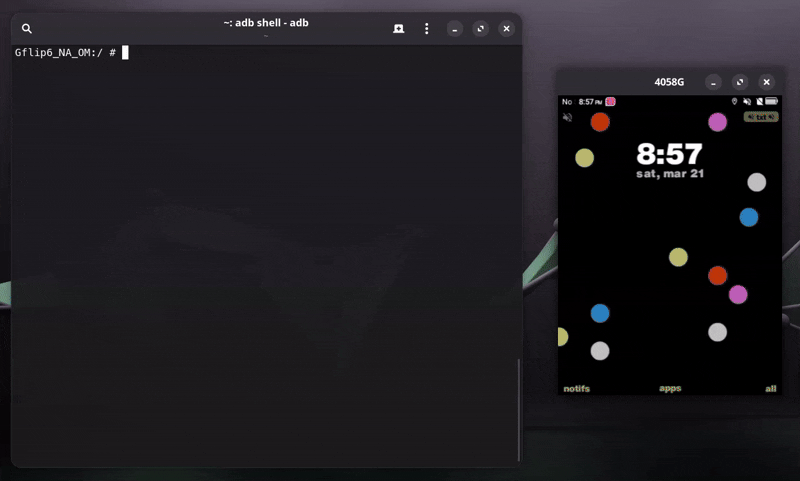
Task: Tap the pink notification icon in phone status bar
Action: point(610,102)
